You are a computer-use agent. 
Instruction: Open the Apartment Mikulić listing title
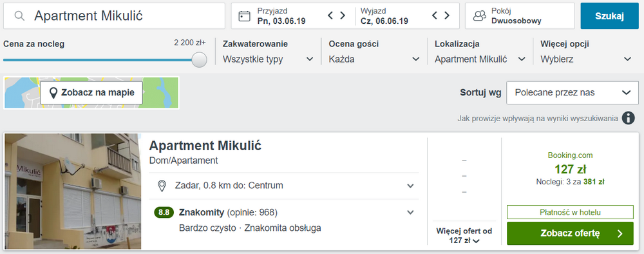pyautogui.click(x=205, y=146)
